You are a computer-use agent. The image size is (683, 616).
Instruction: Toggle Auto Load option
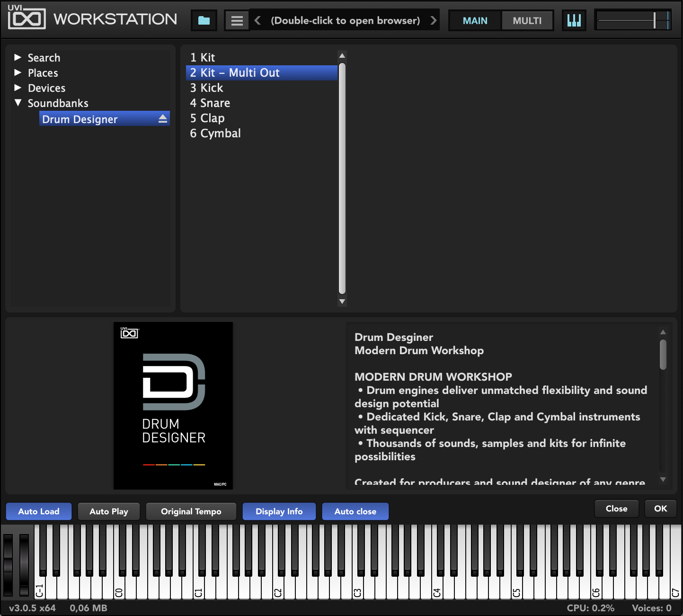[x=39, y=511]
